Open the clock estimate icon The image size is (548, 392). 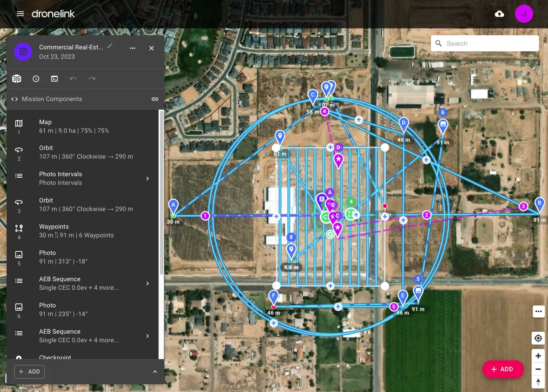tap(36, 79)
